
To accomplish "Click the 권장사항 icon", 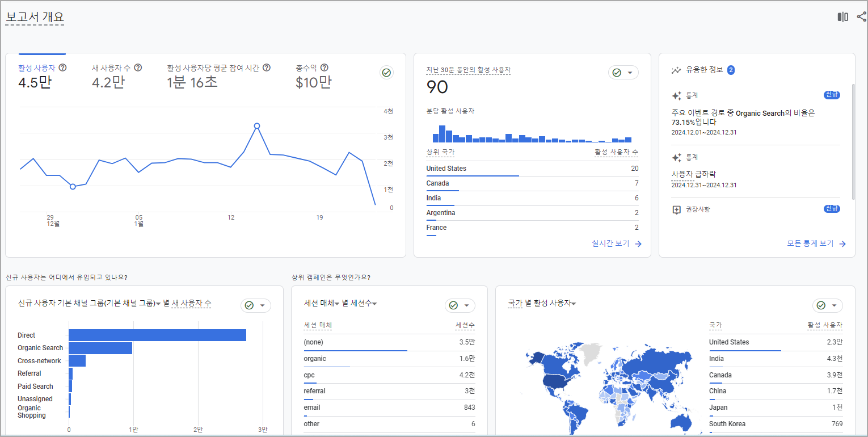I will tap(676, 209).
